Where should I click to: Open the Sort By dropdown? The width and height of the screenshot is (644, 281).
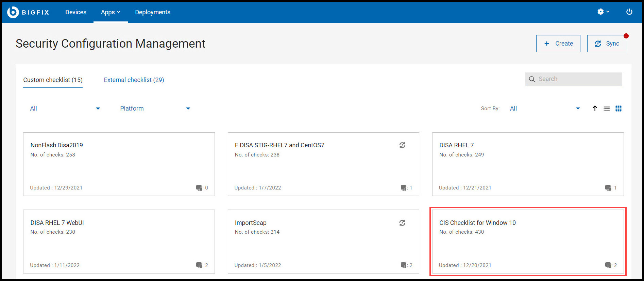(545, 109)
